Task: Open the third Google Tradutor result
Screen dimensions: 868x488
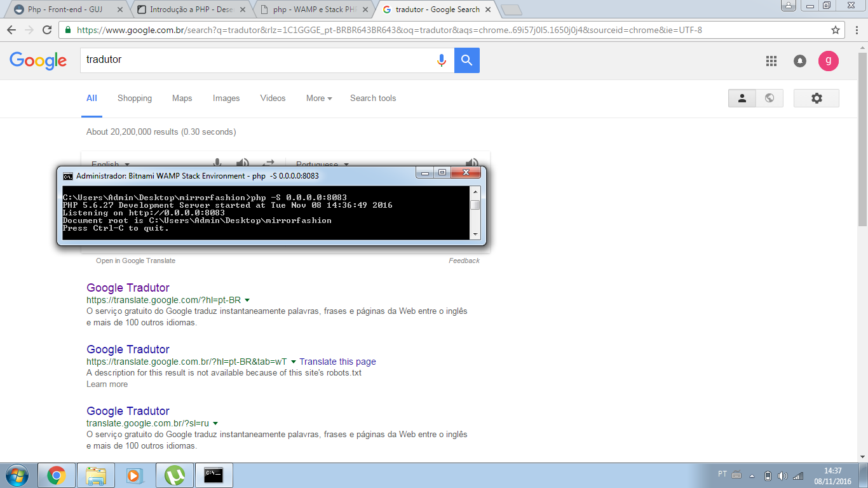Action: 128,411
